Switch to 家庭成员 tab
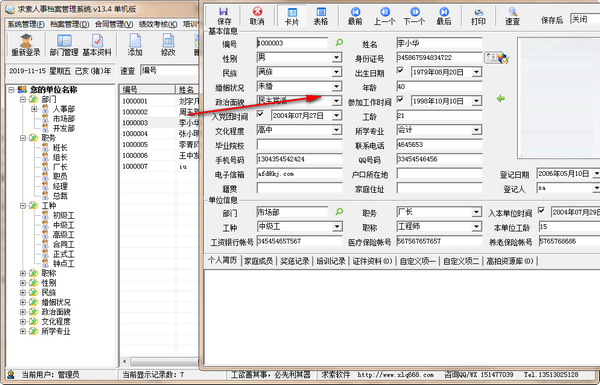The width and height of the screenshot is (600, 385). point(258,261)
